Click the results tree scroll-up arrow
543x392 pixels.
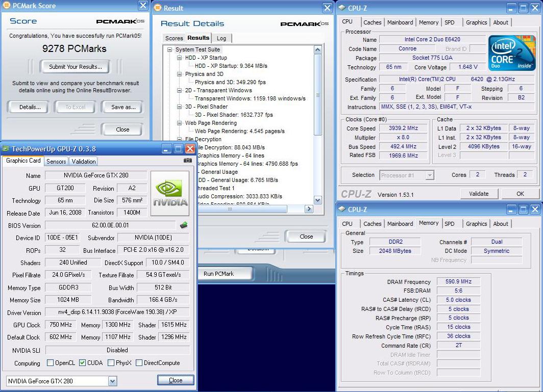(x=317, y=50)
